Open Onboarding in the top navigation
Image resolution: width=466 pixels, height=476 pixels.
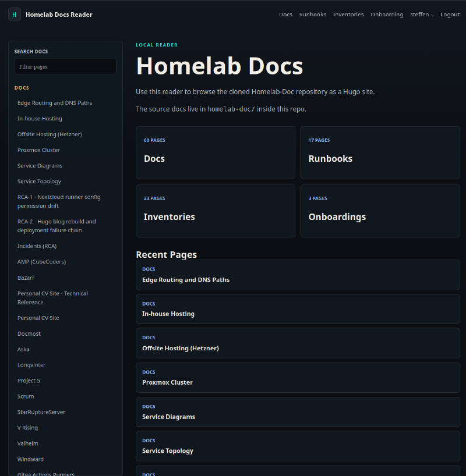pyautogui.click(x=387, y=15)
